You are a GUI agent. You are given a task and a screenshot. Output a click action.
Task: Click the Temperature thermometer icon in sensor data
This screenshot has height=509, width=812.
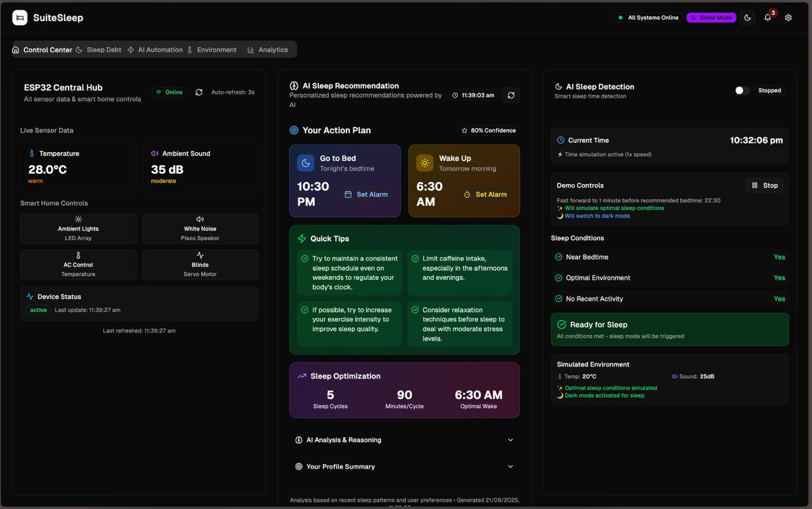tap(32, 154)
